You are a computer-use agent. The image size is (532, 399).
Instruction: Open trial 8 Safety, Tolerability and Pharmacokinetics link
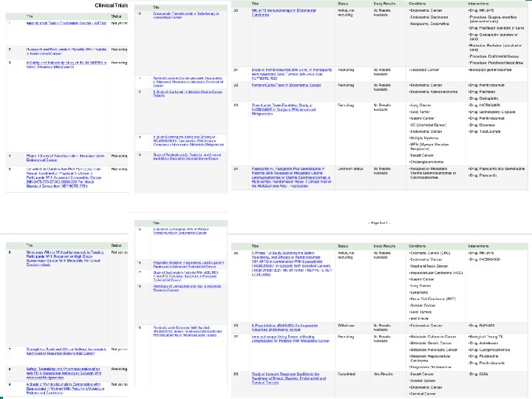[64, 373]
